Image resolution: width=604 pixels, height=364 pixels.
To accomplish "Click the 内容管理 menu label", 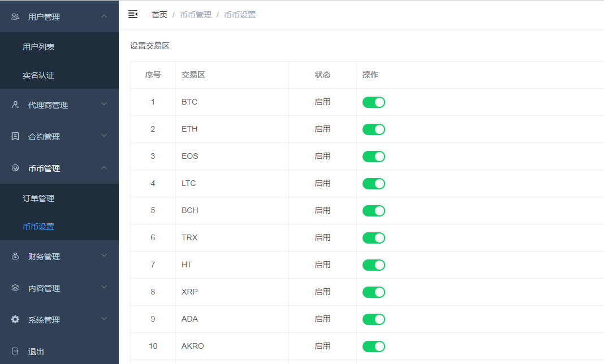I will click(x=44, y=288).
